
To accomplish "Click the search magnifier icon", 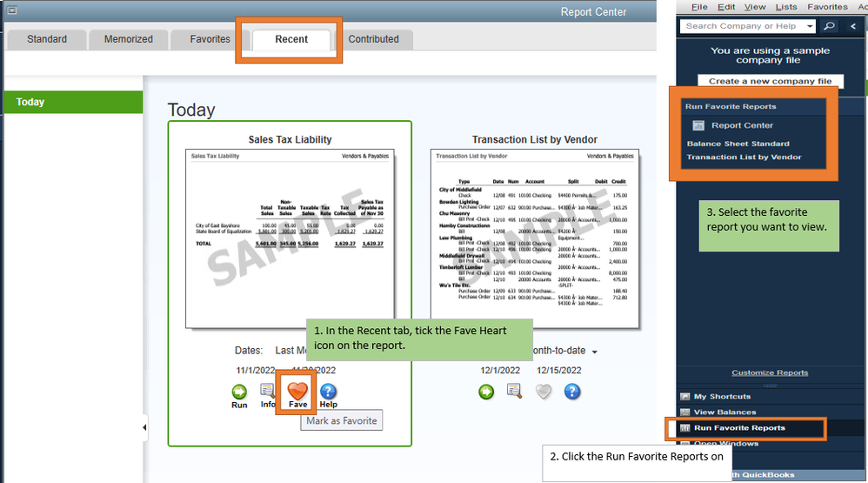I will [829, 26].
